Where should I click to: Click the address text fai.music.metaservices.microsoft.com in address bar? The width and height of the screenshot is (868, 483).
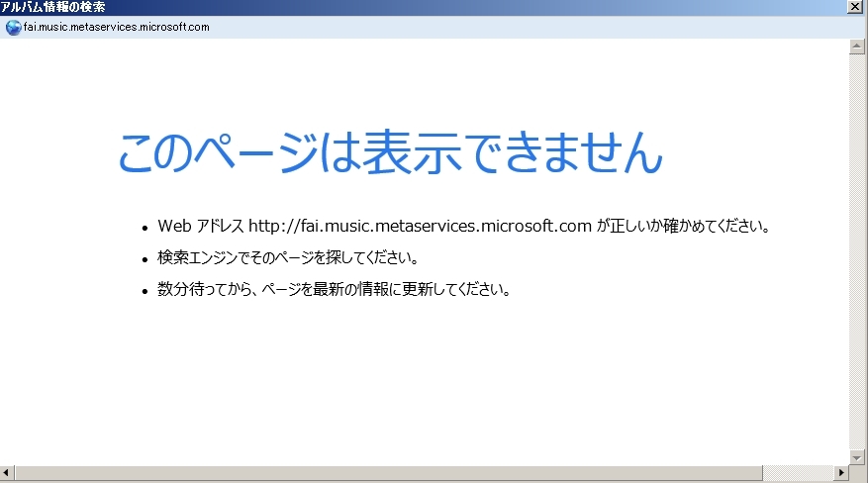click(116, 27)
